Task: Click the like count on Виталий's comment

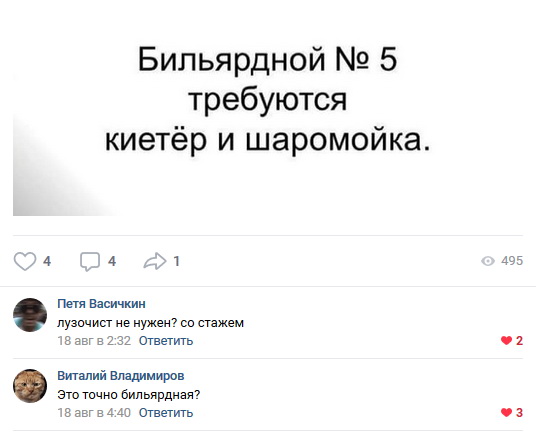Action: click(x=519, y=413)
